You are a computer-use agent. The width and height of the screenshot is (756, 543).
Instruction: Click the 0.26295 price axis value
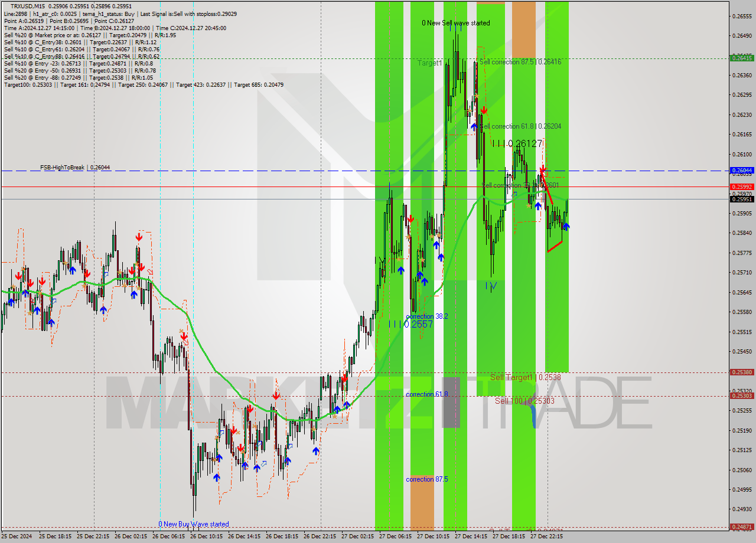[x=742, y=94]
